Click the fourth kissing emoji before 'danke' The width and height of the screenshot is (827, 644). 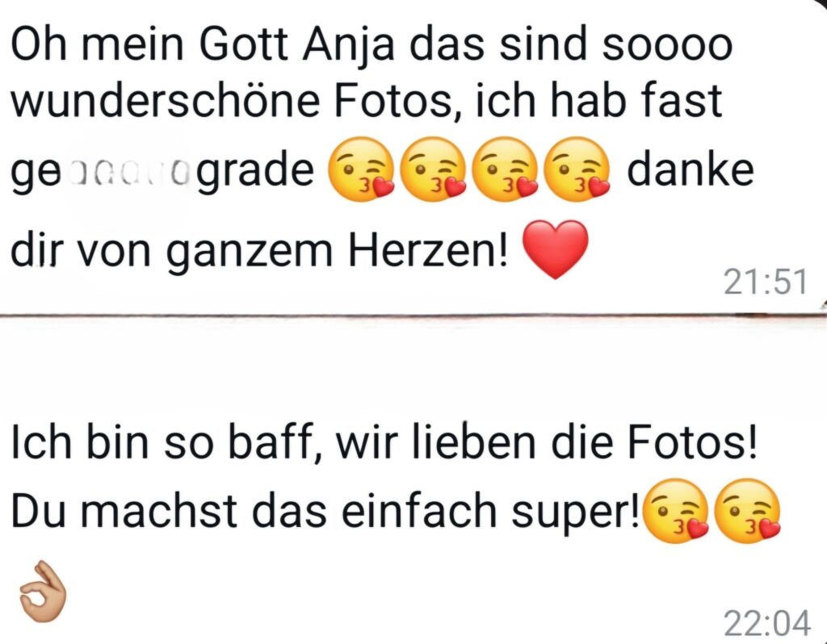point(577,169)
